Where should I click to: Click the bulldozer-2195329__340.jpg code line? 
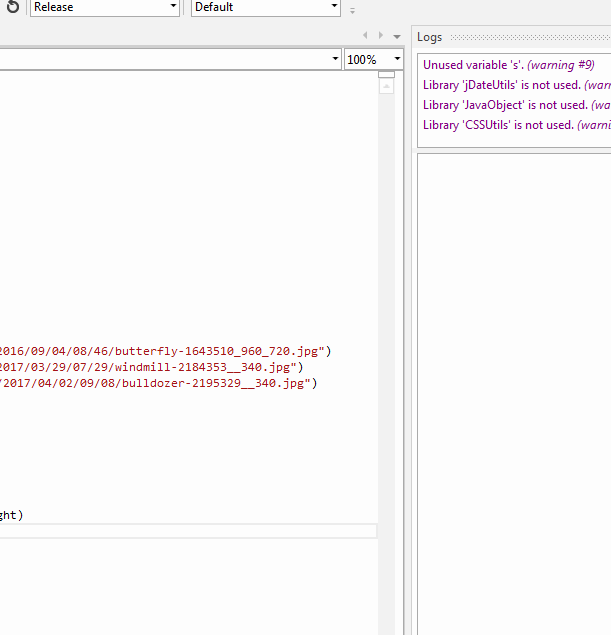click(x=158, y=383)
